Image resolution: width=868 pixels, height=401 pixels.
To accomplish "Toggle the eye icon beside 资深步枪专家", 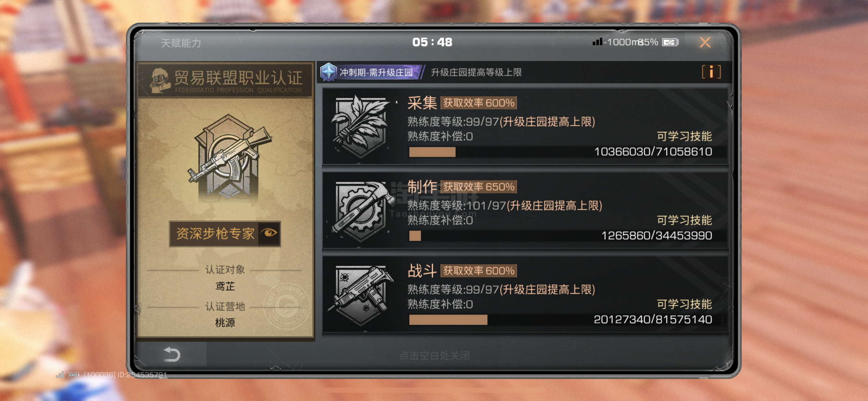I will [x=269, y=233].
